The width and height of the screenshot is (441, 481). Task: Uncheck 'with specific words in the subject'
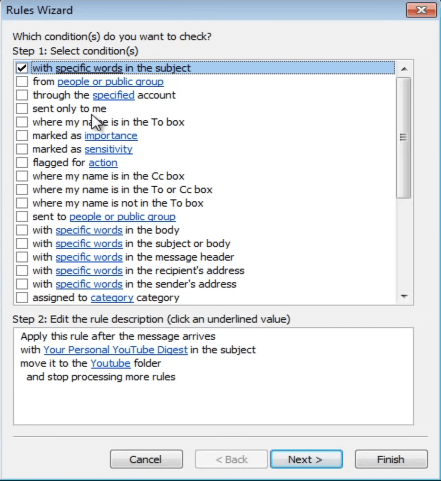coord(22,68)
